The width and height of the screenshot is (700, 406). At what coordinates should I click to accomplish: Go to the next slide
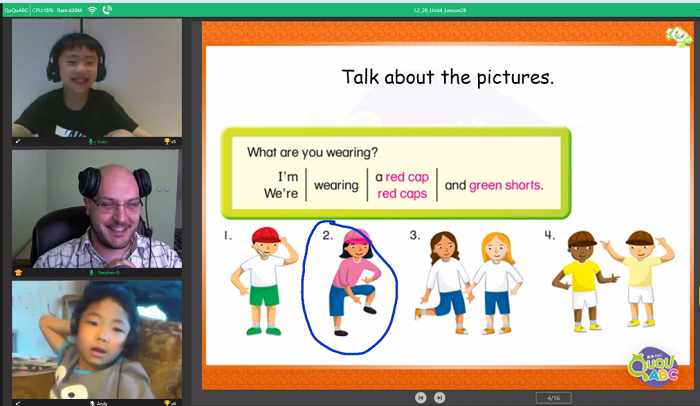440,398
